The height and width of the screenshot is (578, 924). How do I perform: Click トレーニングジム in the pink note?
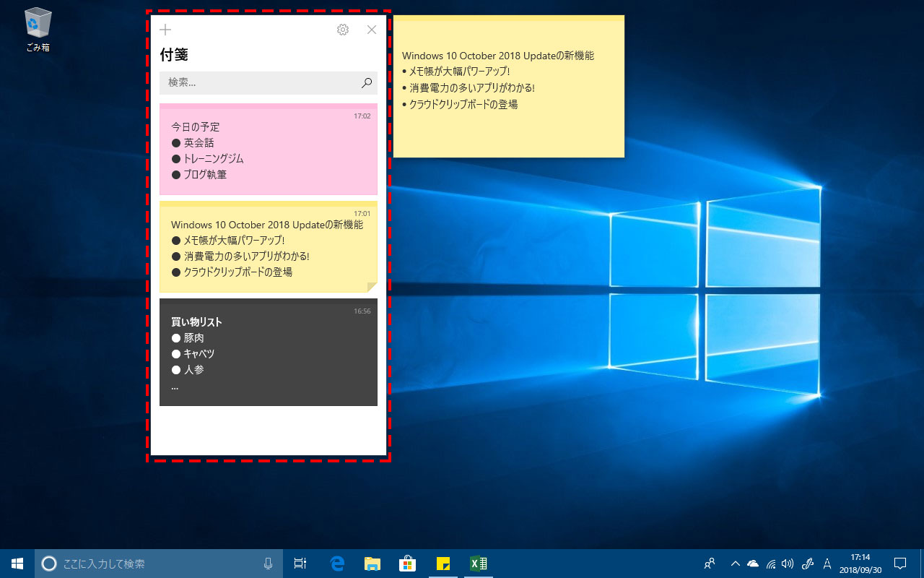point(214,159)
